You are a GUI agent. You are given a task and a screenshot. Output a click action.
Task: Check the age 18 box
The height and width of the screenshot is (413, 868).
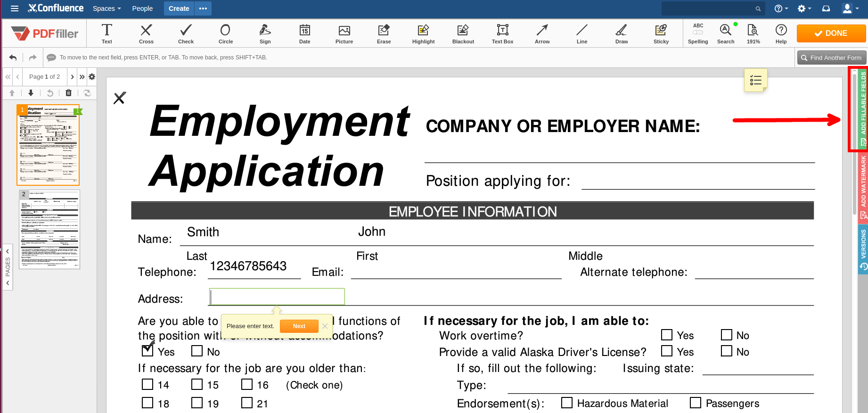coord(147,403)
